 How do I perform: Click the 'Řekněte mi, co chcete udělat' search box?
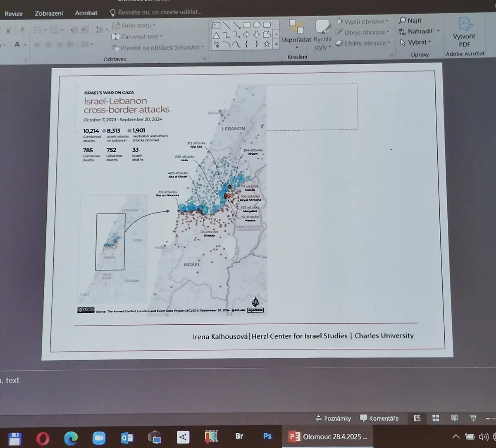click(x=155, y=12)
